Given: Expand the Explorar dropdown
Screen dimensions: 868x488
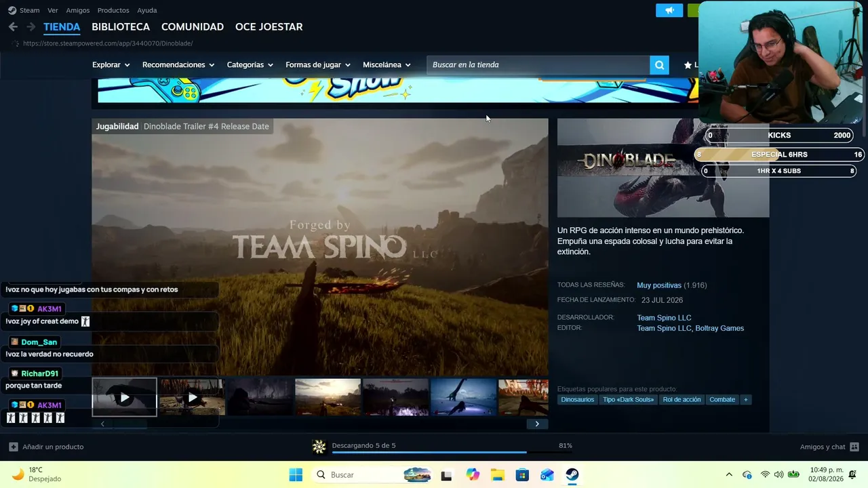Looking at the screenshot, I should [x=111, y=65].
